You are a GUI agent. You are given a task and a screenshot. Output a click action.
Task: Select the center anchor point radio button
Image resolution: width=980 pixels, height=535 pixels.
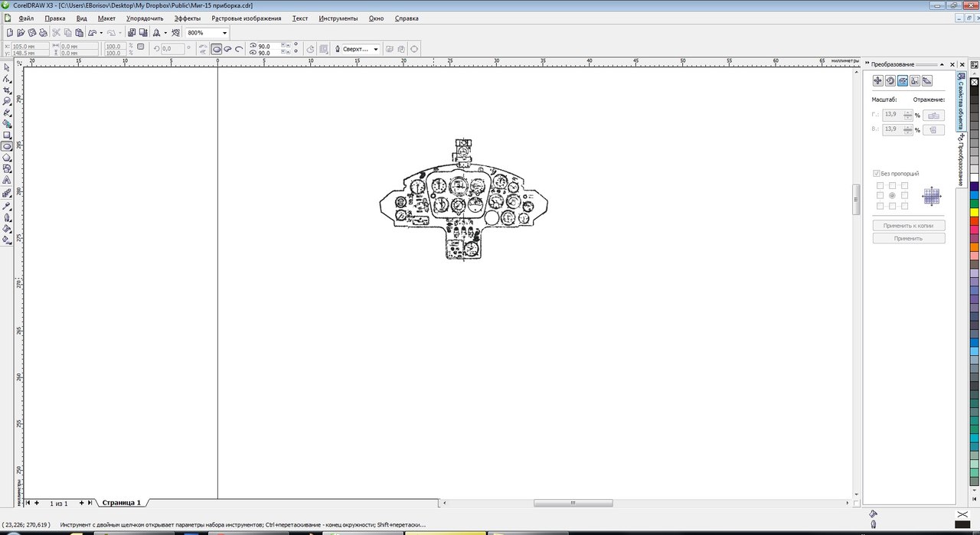892,196
